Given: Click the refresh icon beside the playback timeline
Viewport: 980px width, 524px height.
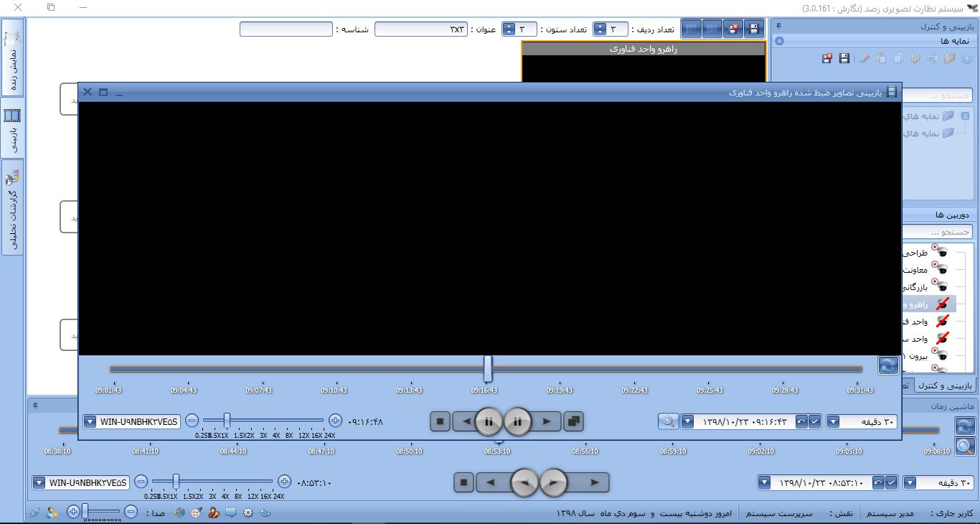Looking at the screenshot, I should click(x=888, y=365).
